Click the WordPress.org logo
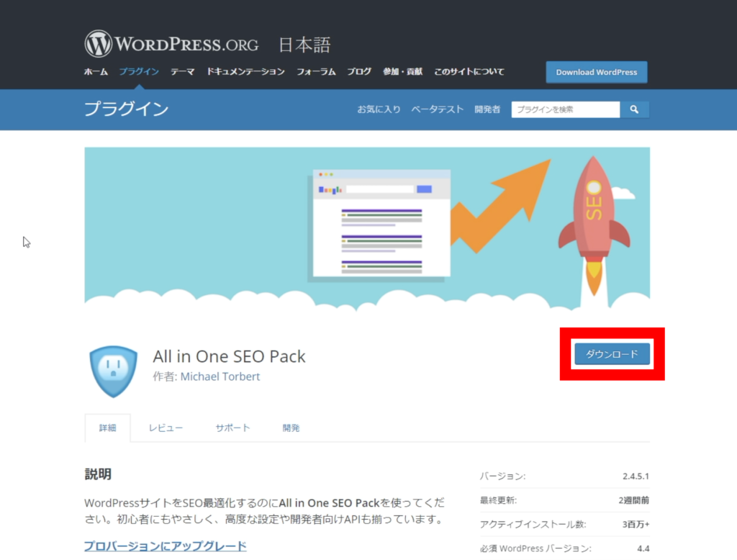Screen dimensions: 737x560 (x=171, y=44)
